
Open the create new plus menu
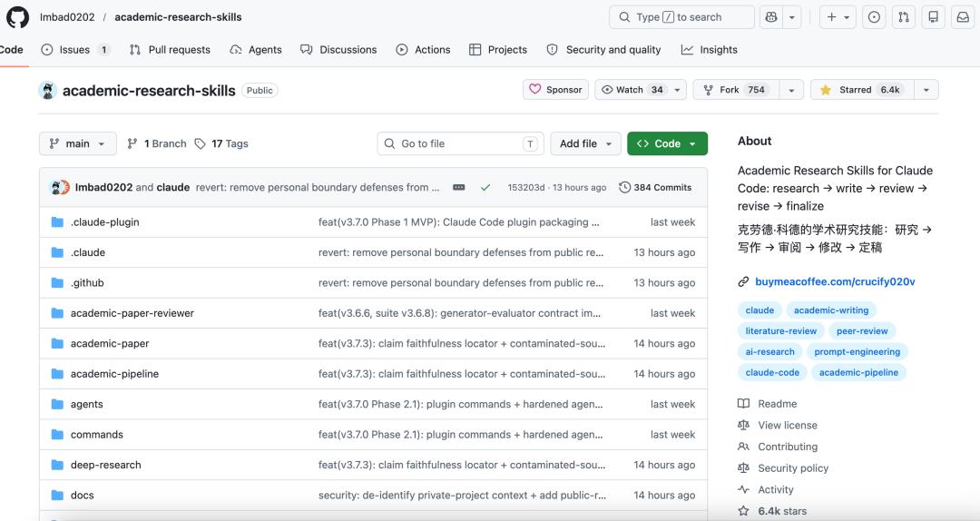[838, 17]
